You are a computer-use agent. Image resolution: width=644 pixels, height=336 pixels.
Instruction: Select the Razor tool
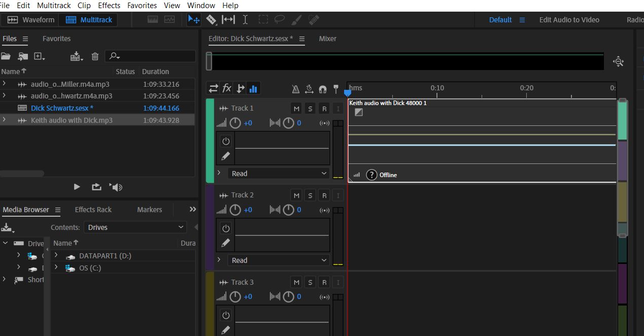click(211, 19)
